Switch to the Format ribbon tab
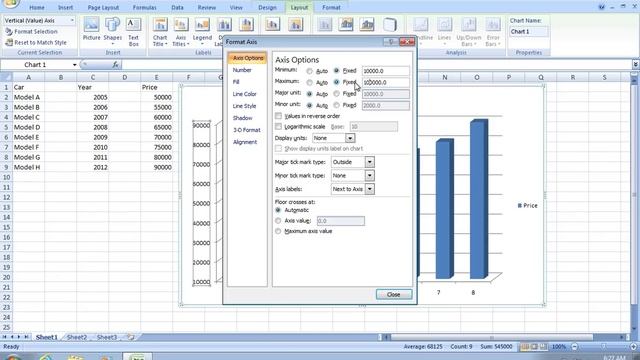 (331, 7)
